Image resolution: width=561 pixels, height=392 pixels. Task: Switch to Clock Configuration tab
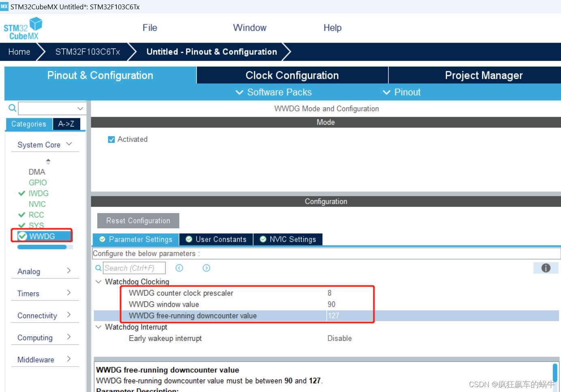292,75
